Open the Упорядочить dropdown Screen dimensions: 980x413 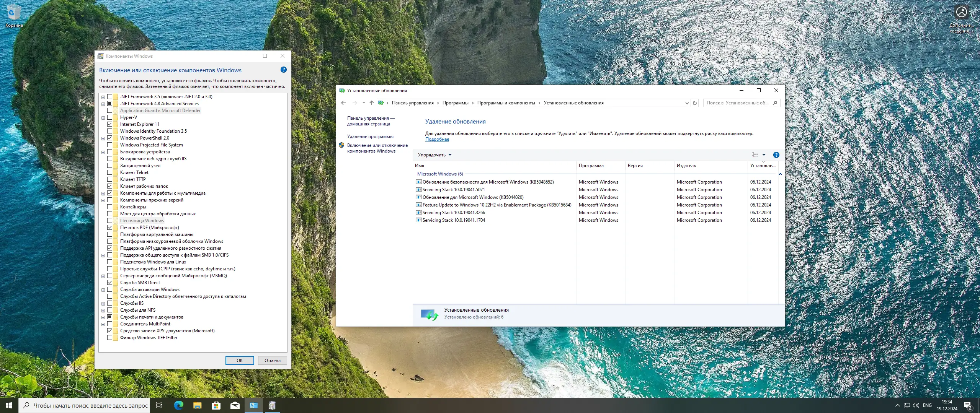[x=434, y=155]
